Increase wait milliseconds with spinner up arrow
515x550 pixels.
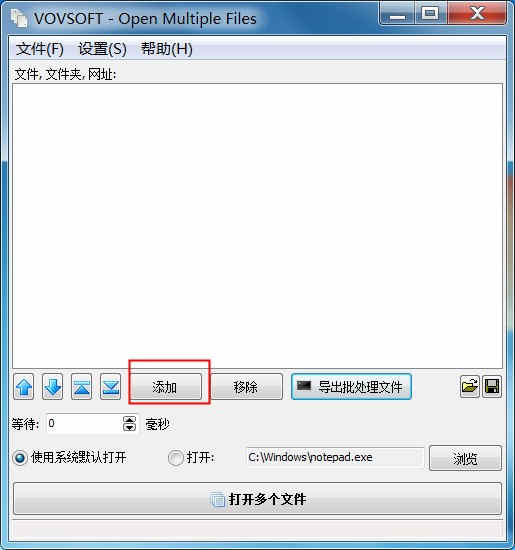point(129,420)
